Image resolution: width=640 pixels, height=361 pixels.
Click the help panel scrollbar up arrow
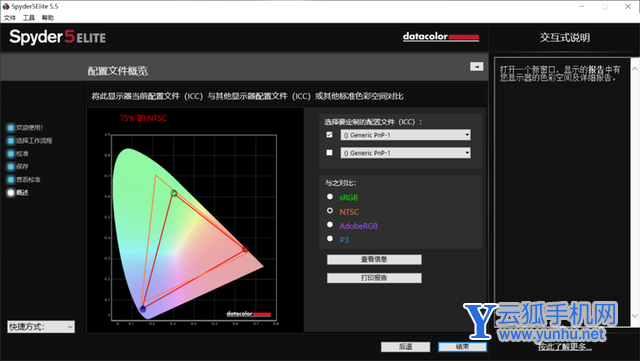pyautogui.click(x=635, y=69)
